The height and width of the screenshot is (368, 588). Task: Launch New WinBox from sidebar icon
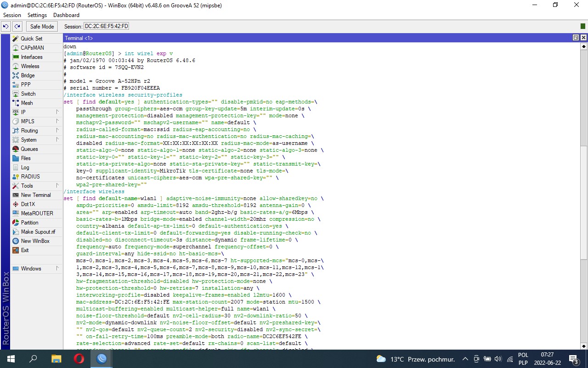pyautogui.click(x=16, y=241)
